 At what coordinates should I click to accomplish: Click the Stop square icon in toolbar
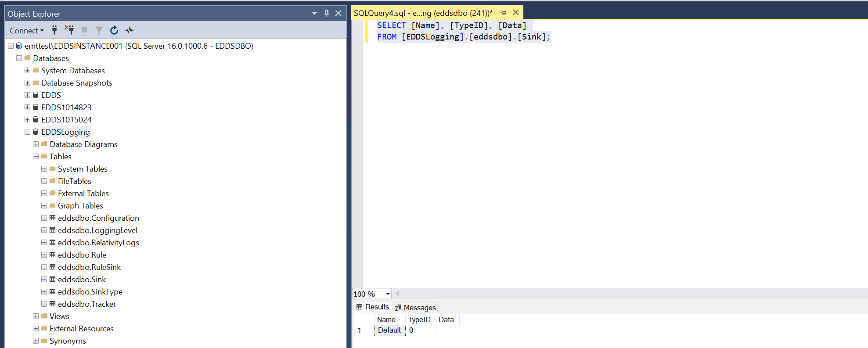[84, 30]
